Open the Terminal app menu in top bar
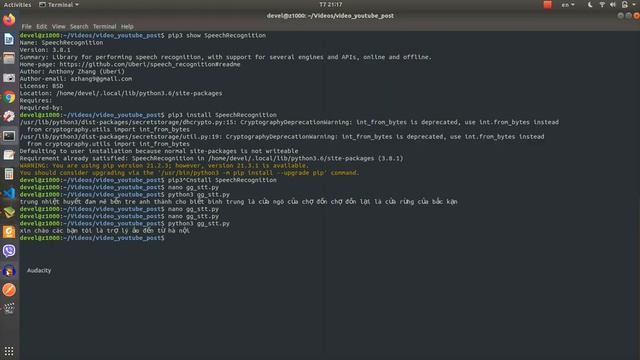This screenshot has height=360, width=640. [59, 5]
